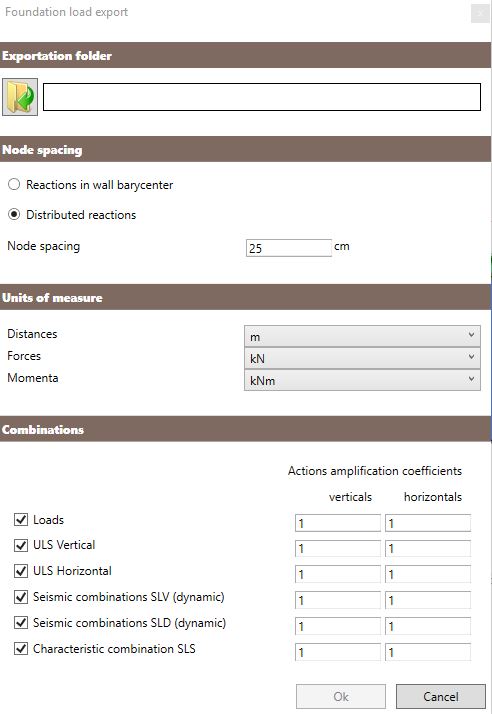The width and height of the screenshot is (492, 714).
Task: Uncheck the Loads combination checkbox
Action: point(21,520)
